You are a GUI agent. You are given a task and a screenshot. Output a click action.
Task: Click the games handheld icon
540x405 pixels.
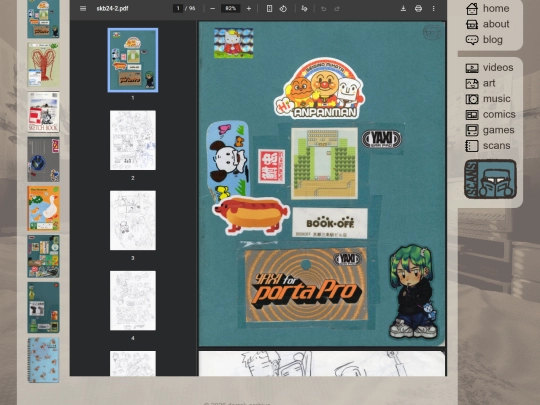(472, 130)
